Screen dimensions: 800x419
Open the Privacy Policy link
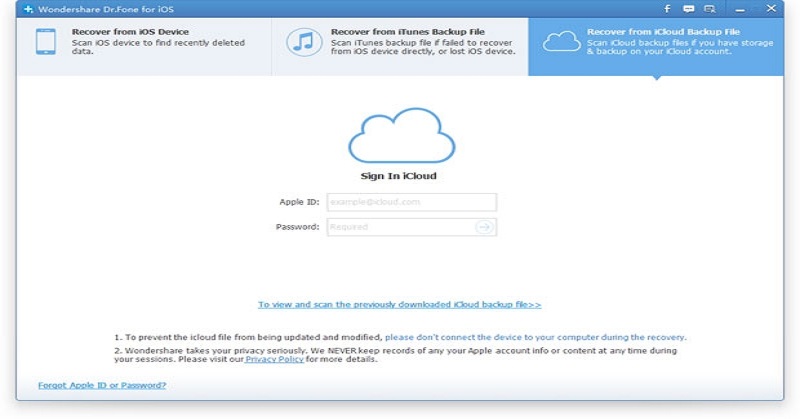(x=274, y=359)
